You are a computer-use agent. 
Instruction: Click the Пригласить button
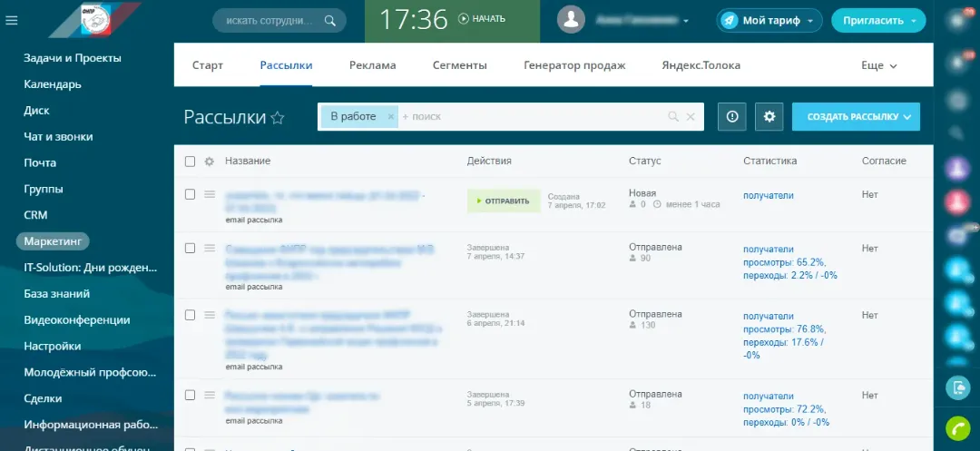pyautogui.click(x=878, y=21)
